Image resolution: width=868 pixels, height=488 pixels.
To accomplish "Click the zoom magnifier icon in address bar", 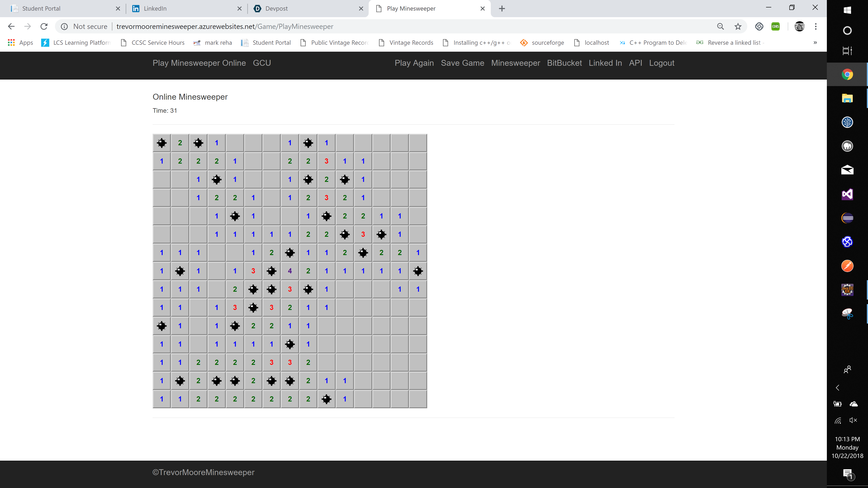I will tap(720, 27).
